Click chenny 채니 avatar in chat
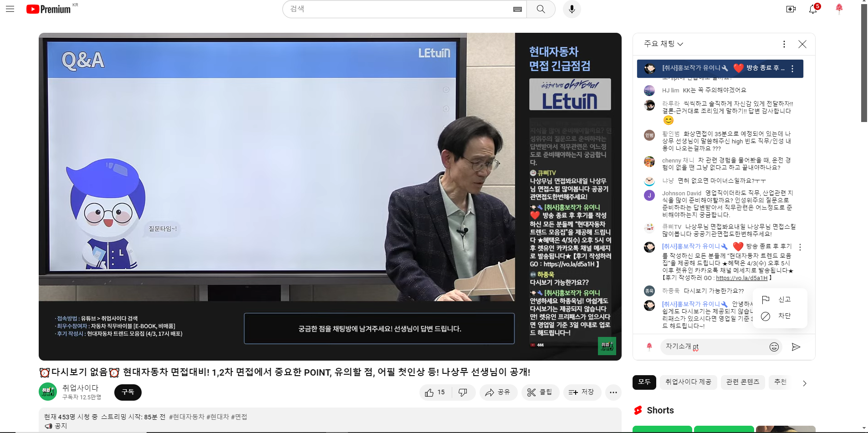Viewport: 868px width, 433px height. [649, 162]
